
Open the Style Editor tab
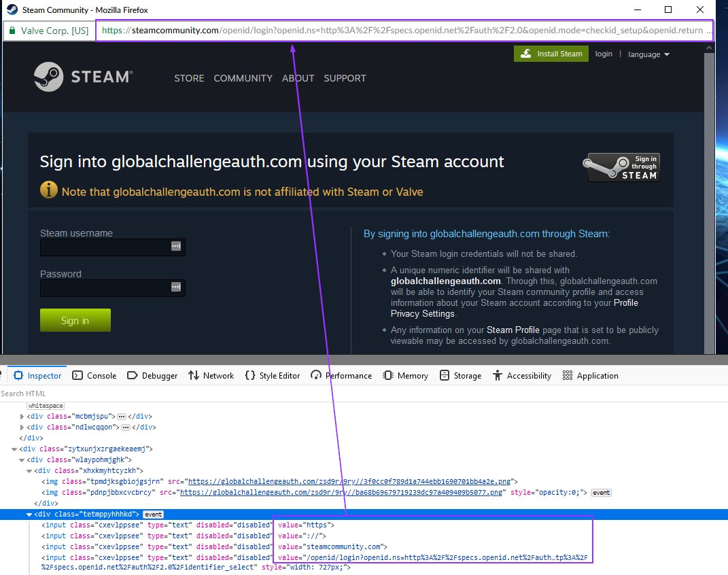pyautogui.click(x=273, y=375)
